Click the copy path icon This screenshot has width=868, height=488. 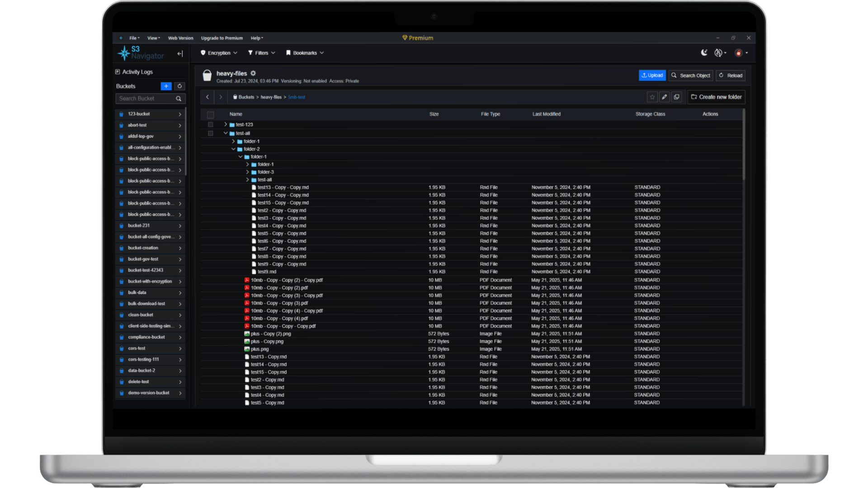(676, 97)
